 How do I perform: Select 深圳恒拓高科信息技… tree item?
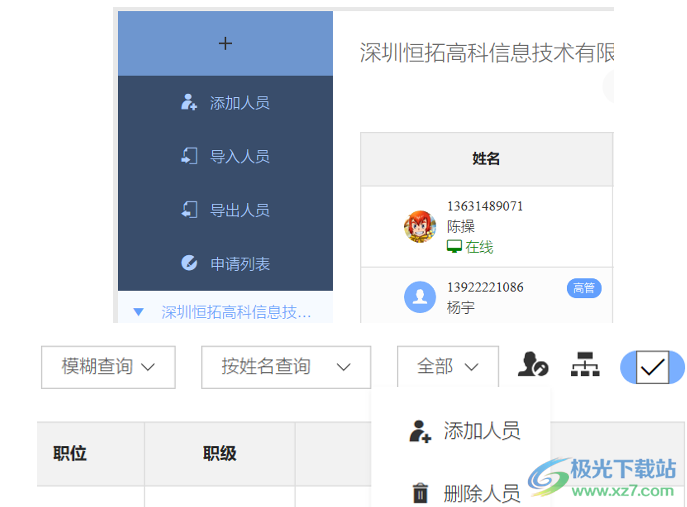[236, 312]
